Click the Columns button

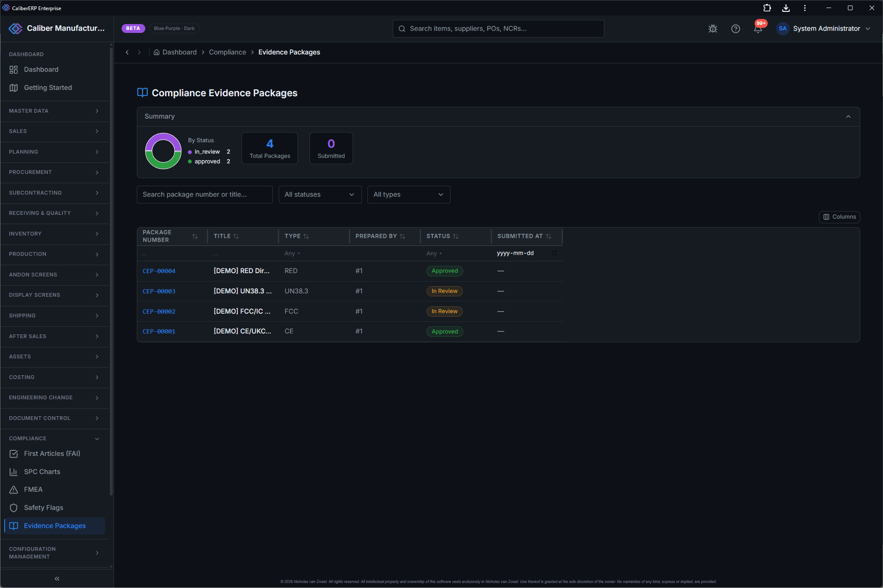click(x=839, y=217)
